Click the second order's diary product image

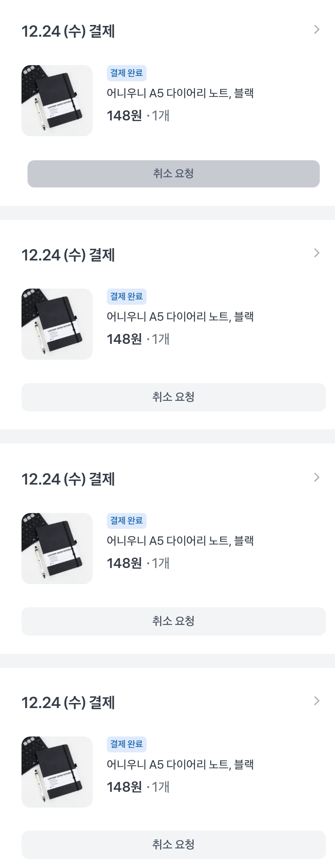(x=57, y=324)
